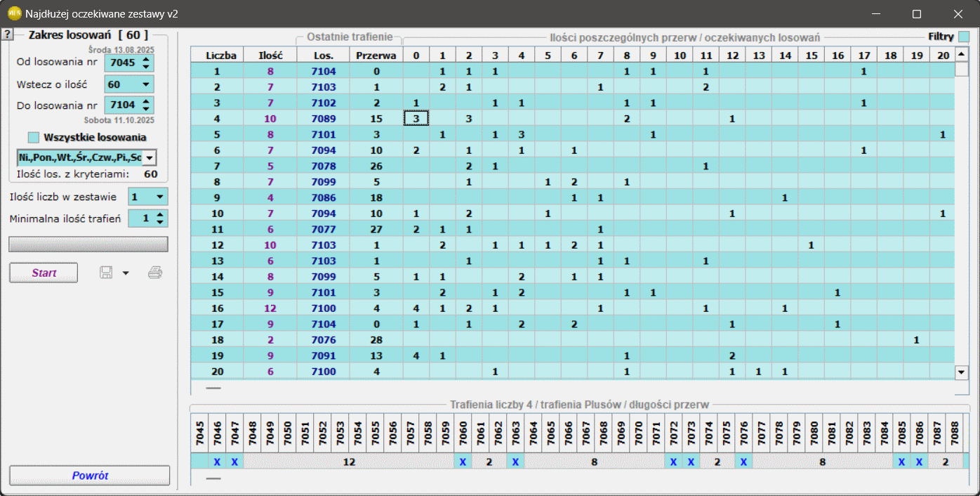The height and width of the screenshot is (496, 980).
Task: Open the save options arrow beside floppy icon
Action: (126, 273)
